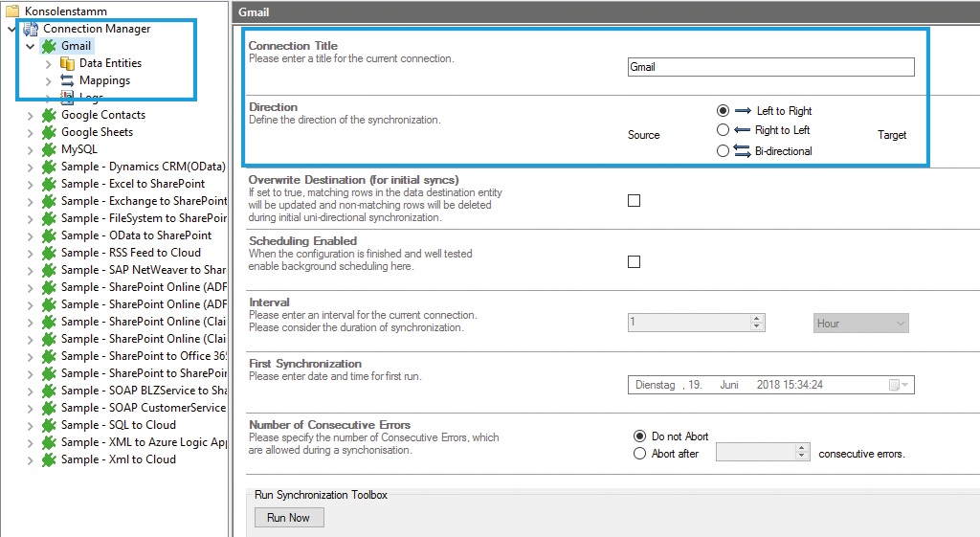Click the Mappings arrows icon
The height and width of the screenshot is (537, 980).
pyautogui.click(x=67, y=80)
